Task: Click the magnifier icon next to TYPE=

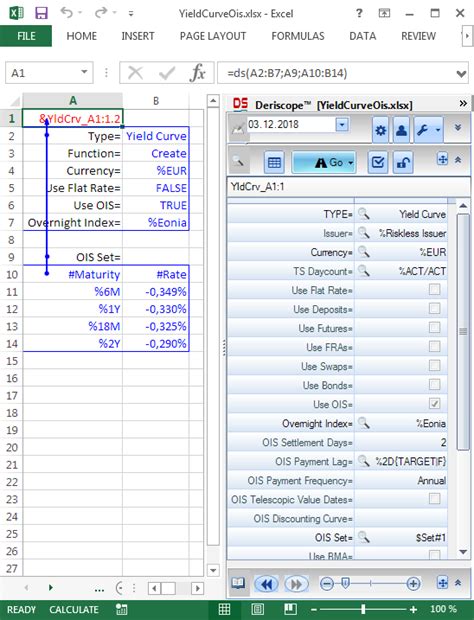Action: (x=363, y=214)
